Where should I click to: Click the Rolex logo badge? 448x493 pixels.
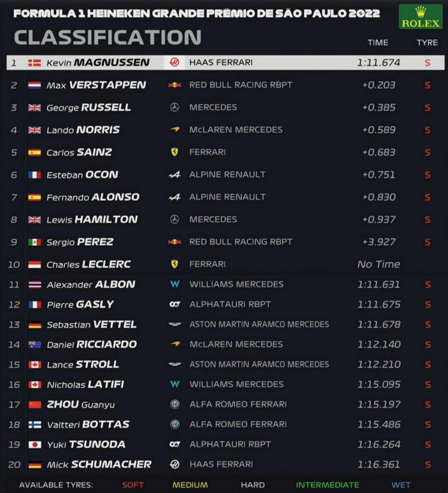420,17
